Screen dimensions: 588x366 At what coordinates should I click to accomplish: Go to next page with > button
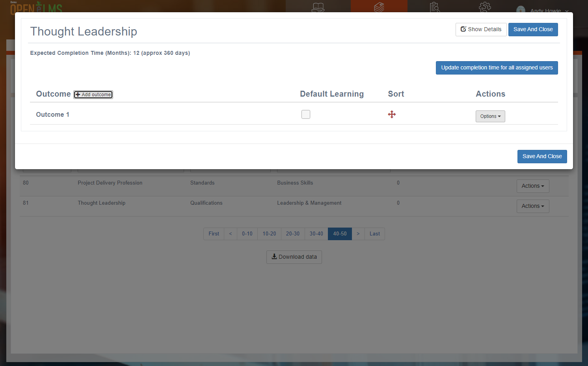coord(358,234)
